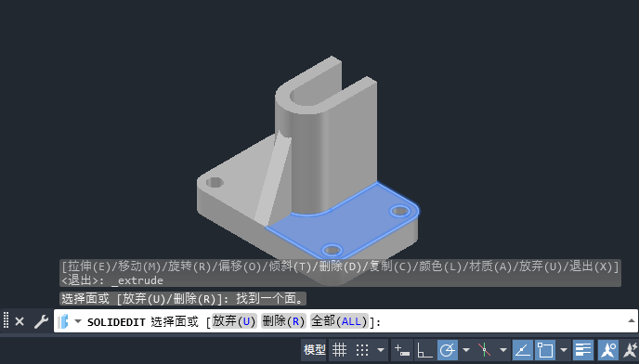Click the '_extrude' history text
Screen dimensions: 639x364
click(x=137, y=280)
